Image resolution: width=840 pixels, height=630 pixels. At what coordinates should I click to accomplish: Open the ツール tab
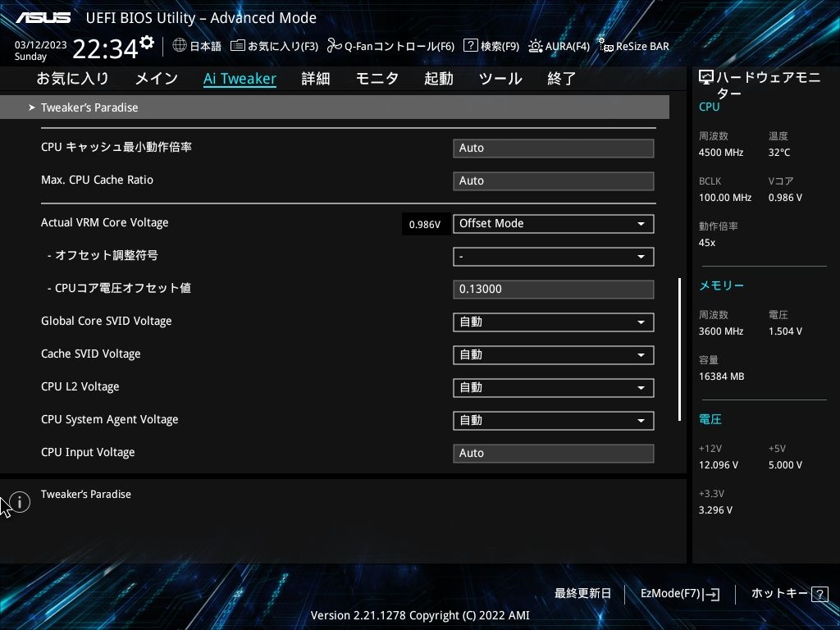(500, 79)
